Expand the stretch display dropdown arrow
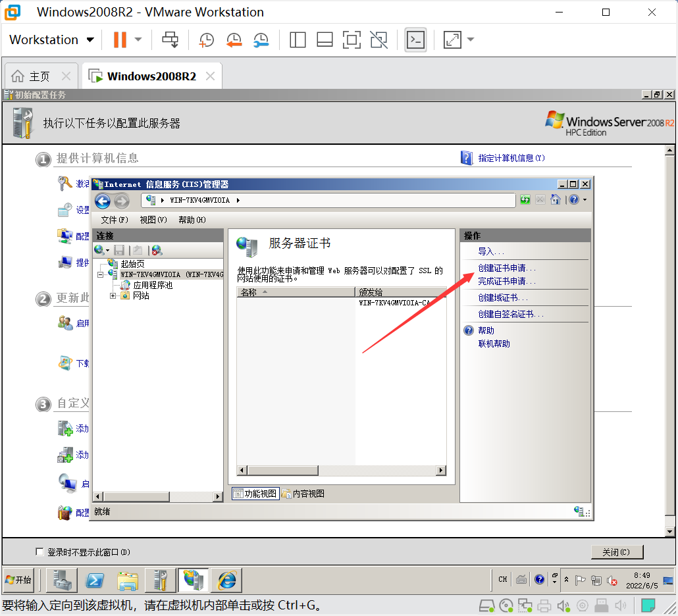The width and height of the screenshot is (678, 616). click(471, 39)
